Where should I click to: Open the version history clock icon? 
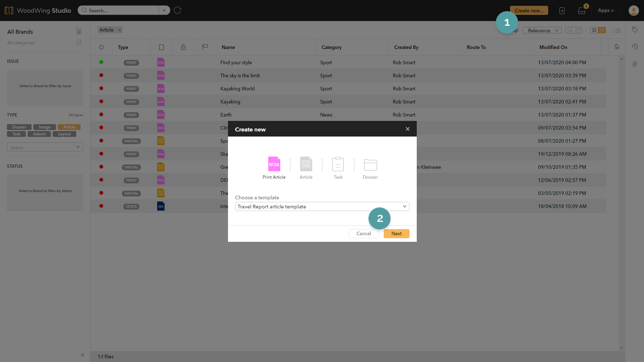(635, 46)
